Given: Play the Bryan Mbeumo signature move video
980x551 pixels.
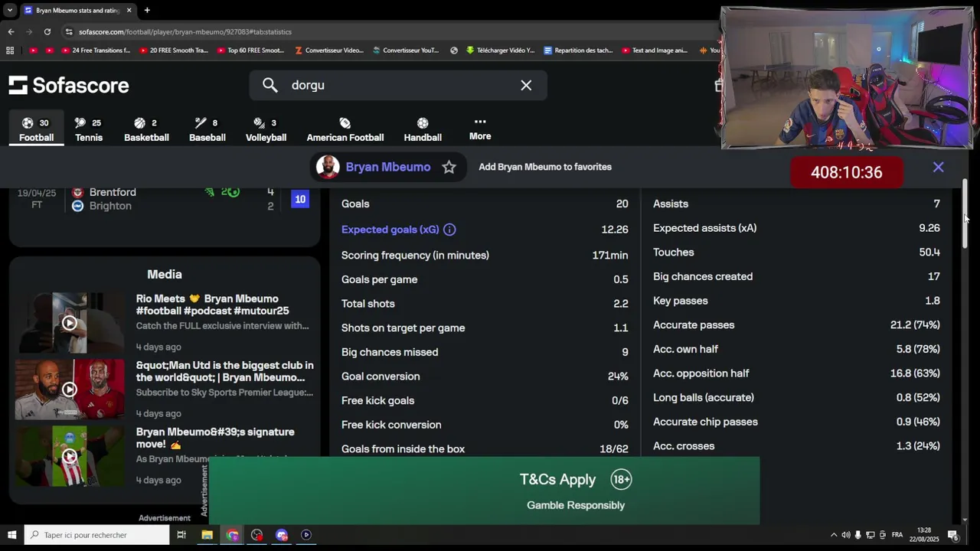Looking at the screenshot, I should pos(70,456).
